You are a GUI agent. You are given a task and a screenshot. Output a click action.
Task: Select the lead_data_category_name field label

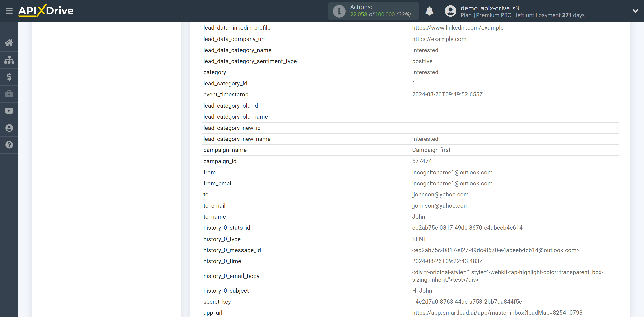[x=237, y=50]
